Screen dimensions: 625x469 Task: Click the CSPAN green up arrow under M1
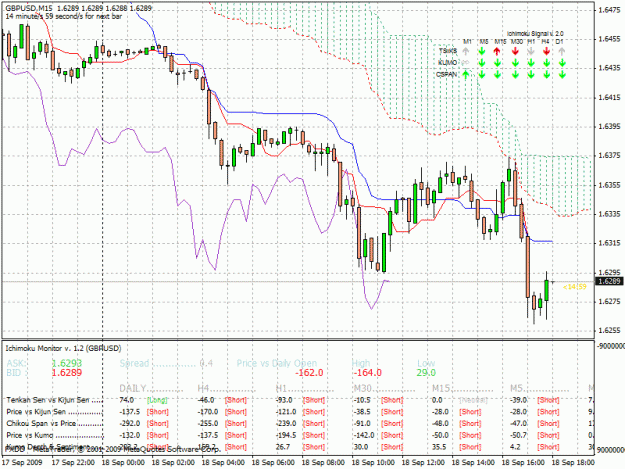(466, 74)
